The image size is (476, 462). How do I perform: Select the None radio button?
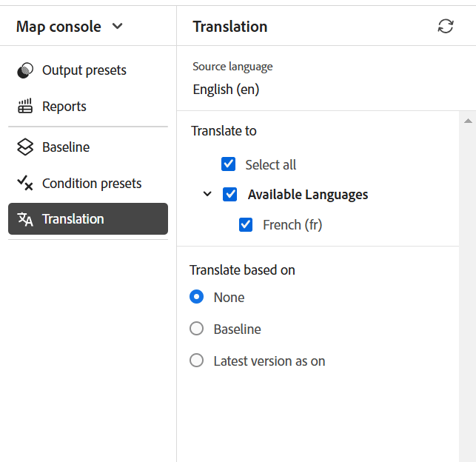pyautogui.click(x=197, y=298)
